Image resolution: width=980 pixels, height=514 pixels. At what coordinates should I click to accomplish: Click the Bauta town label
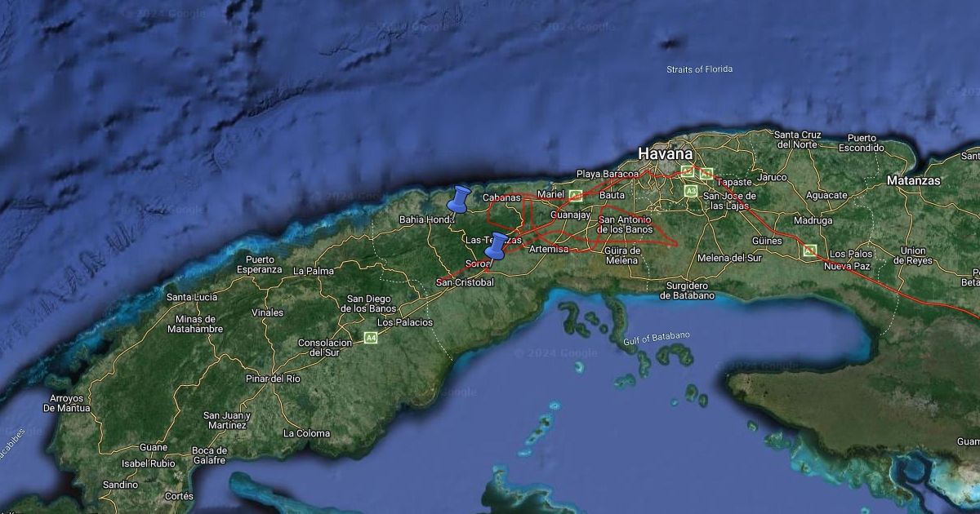[612, 196]
